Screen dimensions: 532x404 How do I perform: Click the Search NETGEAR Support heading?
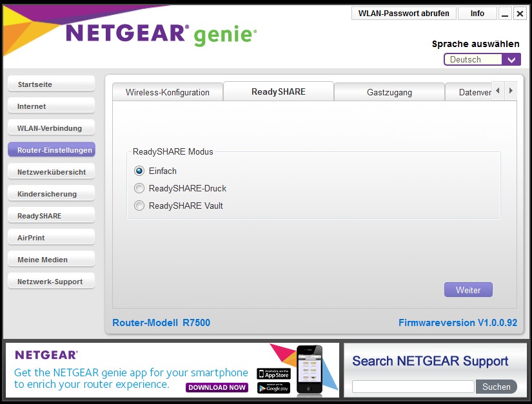click(430, 361)
